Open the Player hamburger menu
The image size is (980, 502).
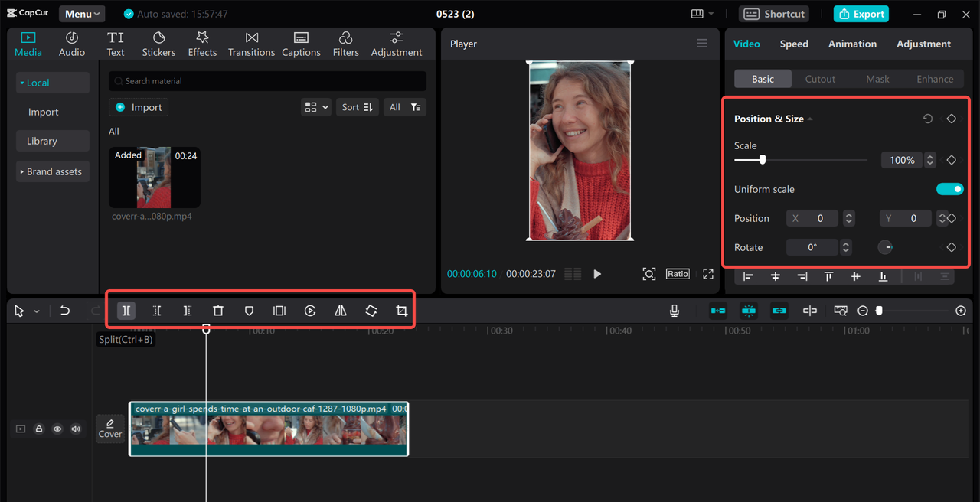(x=702, y=44)
